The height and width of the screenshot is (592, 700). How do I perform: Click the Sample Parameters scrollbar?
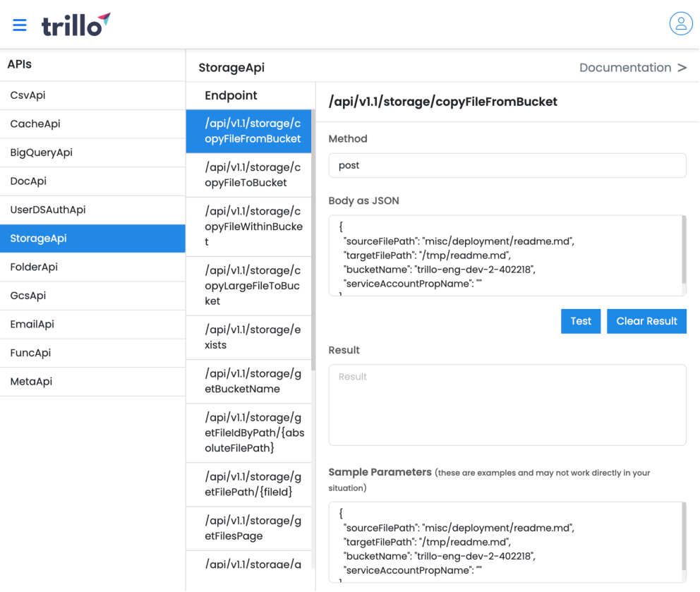tap(684, 537)
